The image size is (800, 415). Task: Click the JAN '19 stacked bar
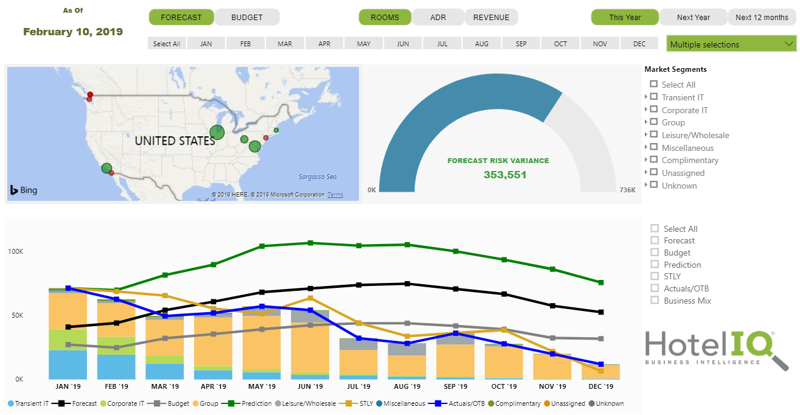tap(68, 334)
